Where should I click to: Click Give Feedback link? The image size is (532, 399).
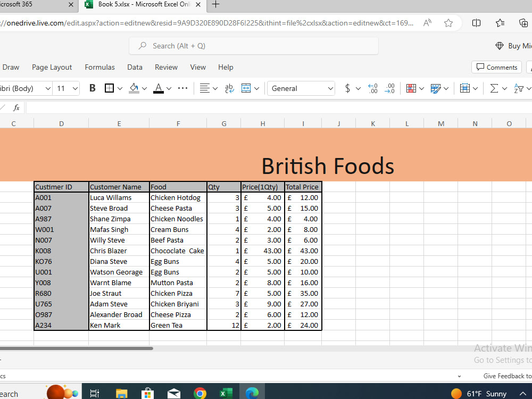click(x=507, y=376)
